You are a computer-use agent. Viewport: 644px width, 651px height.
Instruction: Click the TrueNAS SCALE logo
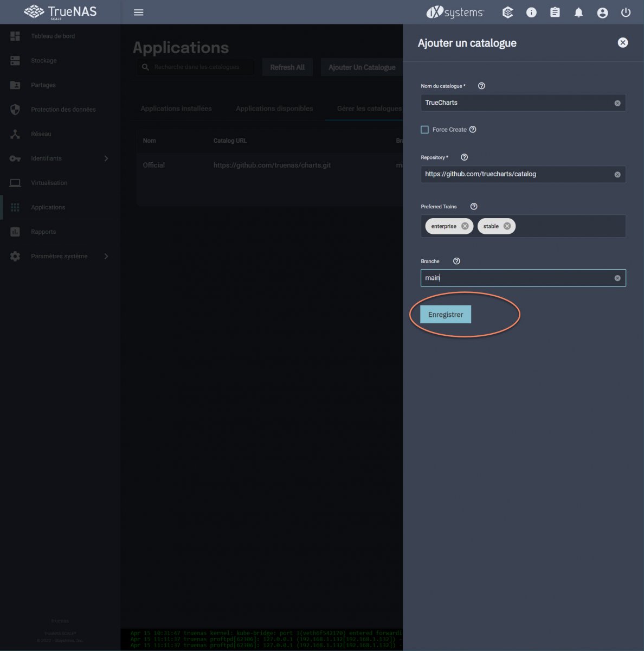click(60, 12)
